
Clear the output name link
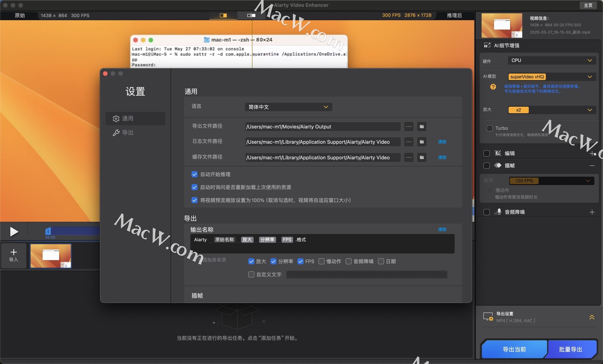tap(442, 230)
